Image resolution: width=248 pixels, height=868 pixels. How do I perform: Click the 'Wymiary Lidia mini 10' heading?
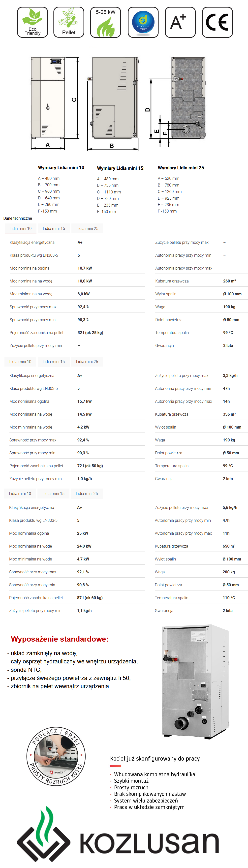61,167
